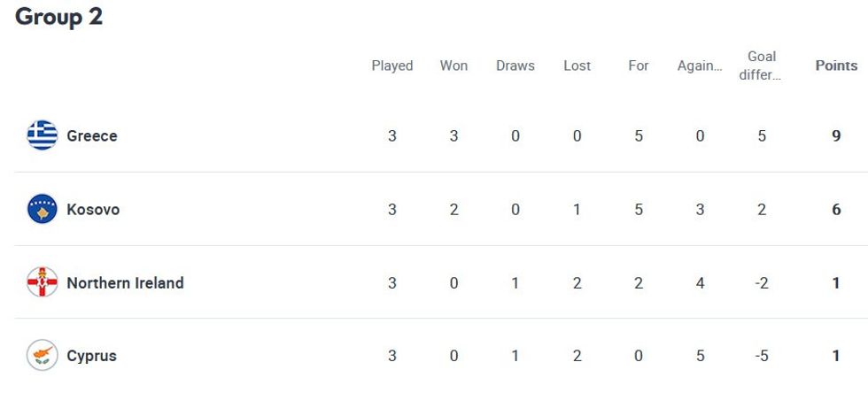Click Greece's 9 points value

836,136
